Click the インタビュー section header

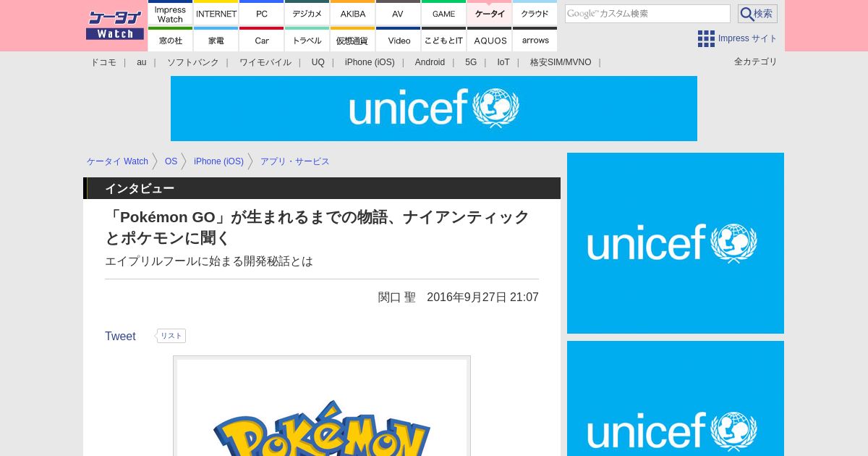tap(322, 188)
